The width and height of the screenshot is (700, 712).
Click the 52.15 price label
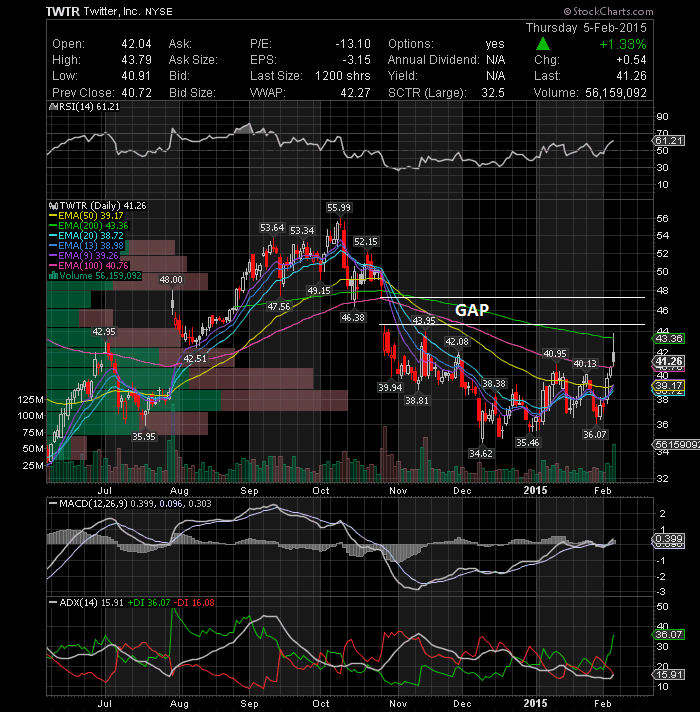[x=365, y=242]
